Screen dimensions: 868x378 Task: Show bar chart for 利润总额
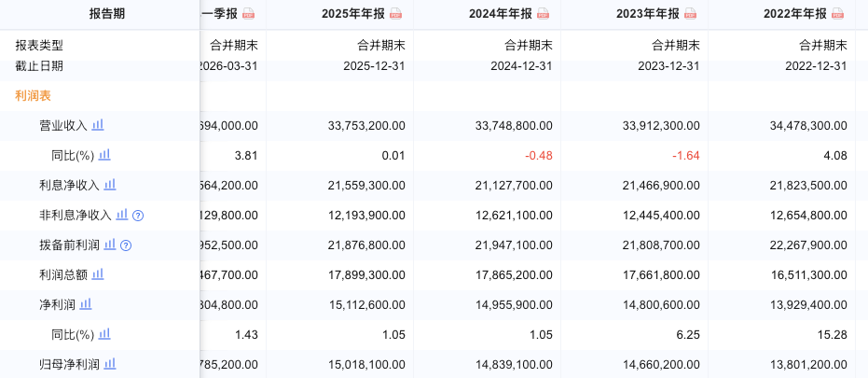(98, 273)
